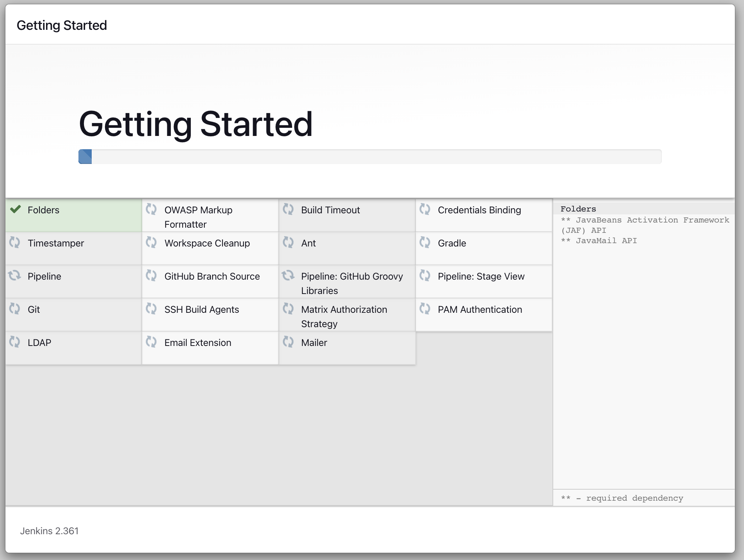
Task: Click the pending icon next to LDAP
Action: coord(15,342)
